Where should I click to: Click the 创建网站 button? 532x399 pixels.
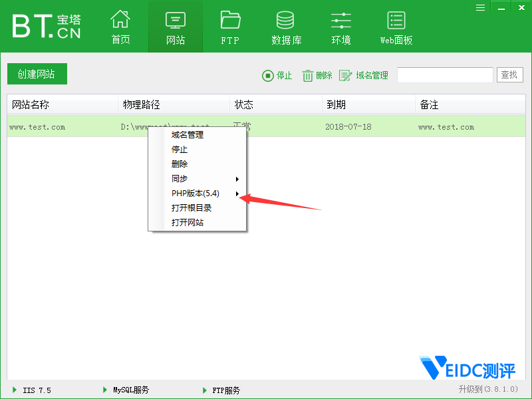[37, 74]
